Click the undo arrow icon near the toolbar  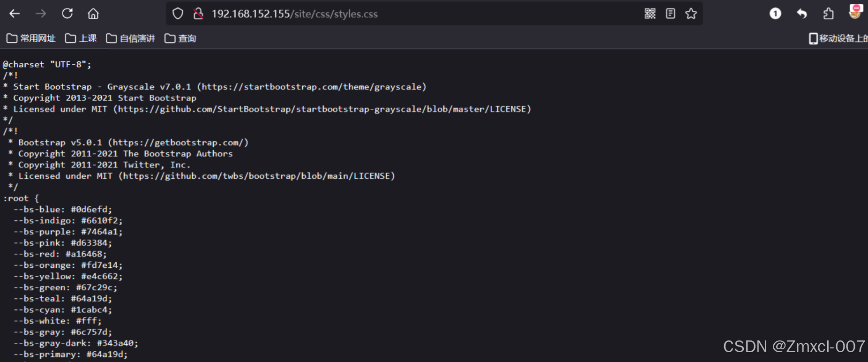pos(801,14)
